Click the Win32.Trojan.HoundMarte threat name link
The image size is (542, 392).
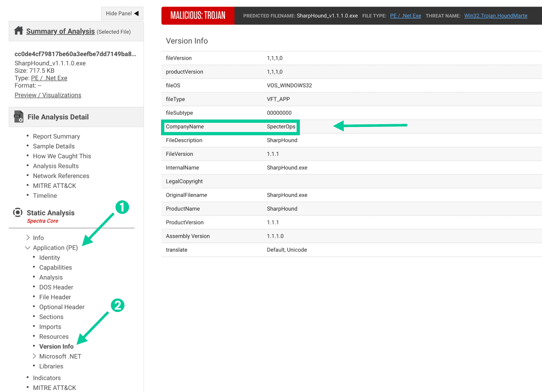(x=495, y=16)
